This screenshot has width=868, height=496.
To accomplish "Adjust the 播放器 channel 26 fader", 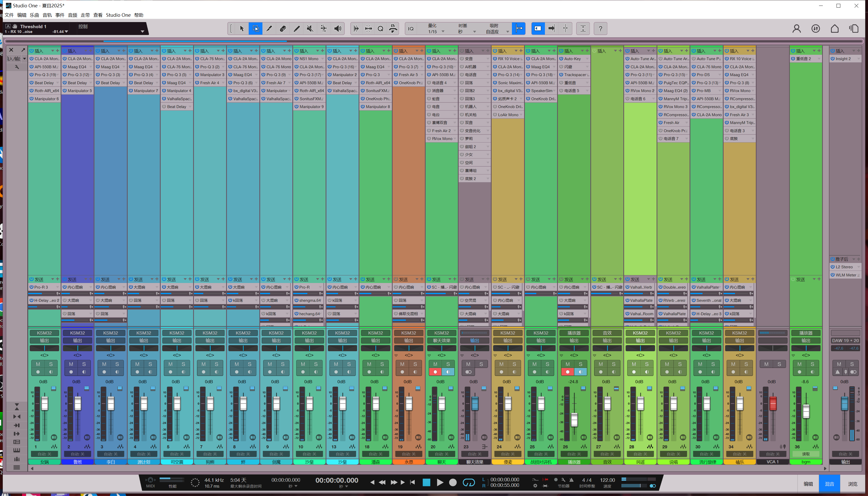I will click(574, 420).
